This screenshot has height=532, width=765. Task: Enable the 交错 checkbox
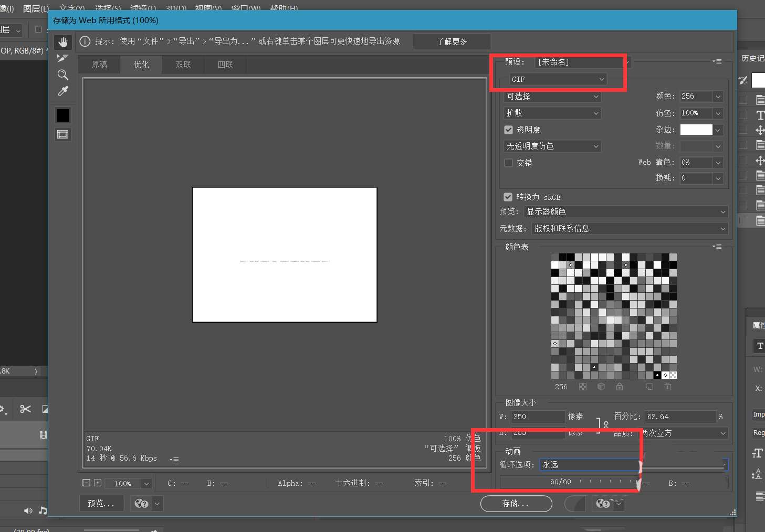pyautogui.click(x=508, y=163)
